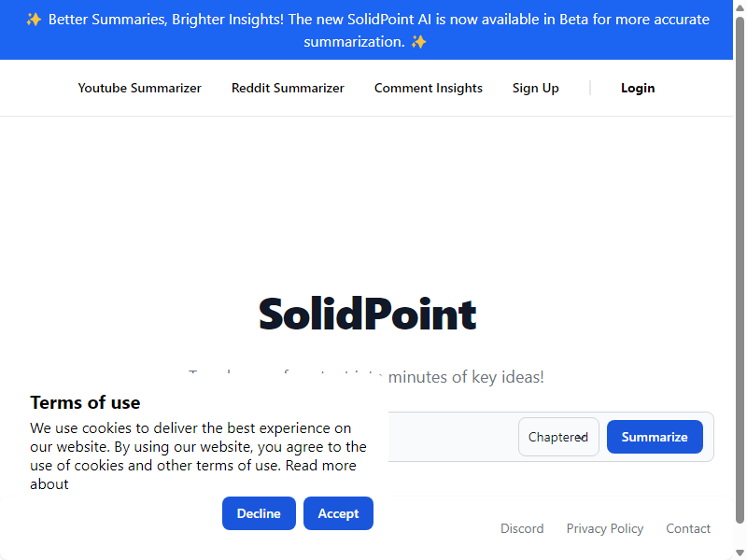Click the scrollbar down arrow
This screenshot has width=747, height=560.
(x=740, y=553)
